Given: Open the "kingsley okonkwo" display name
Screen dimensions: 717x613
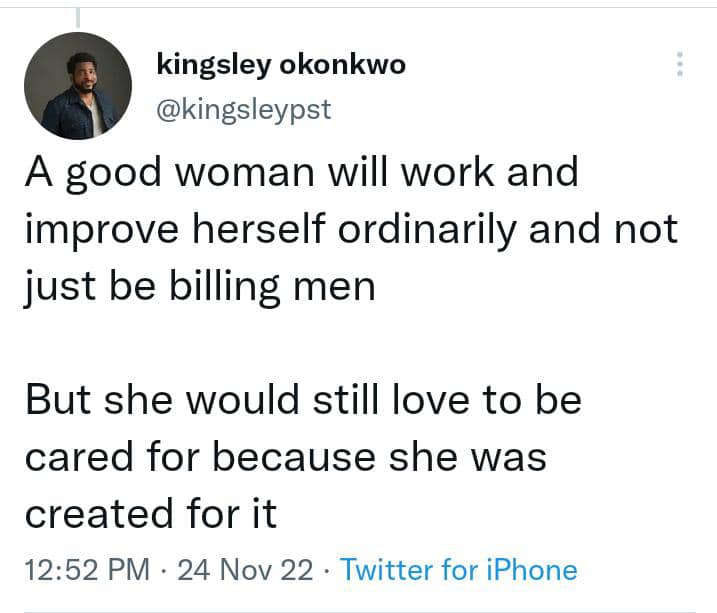Looking at the screenshot, I should 281,64.
